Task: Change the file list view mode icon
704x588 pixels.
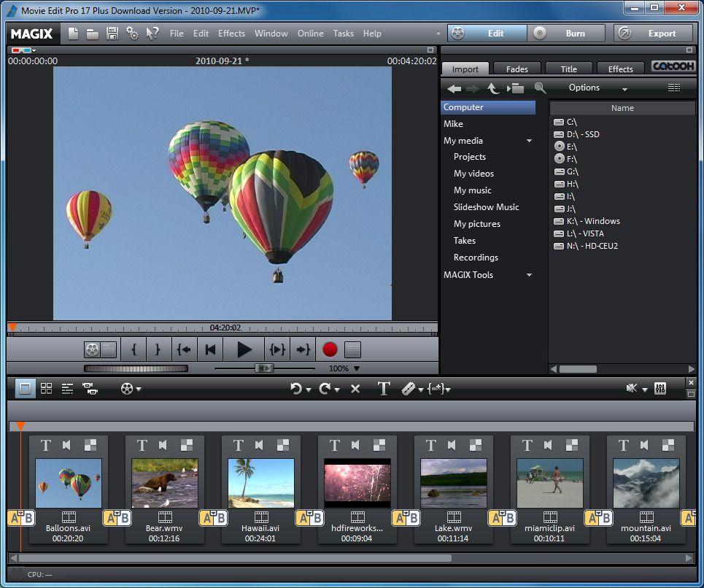Action: 674,88
